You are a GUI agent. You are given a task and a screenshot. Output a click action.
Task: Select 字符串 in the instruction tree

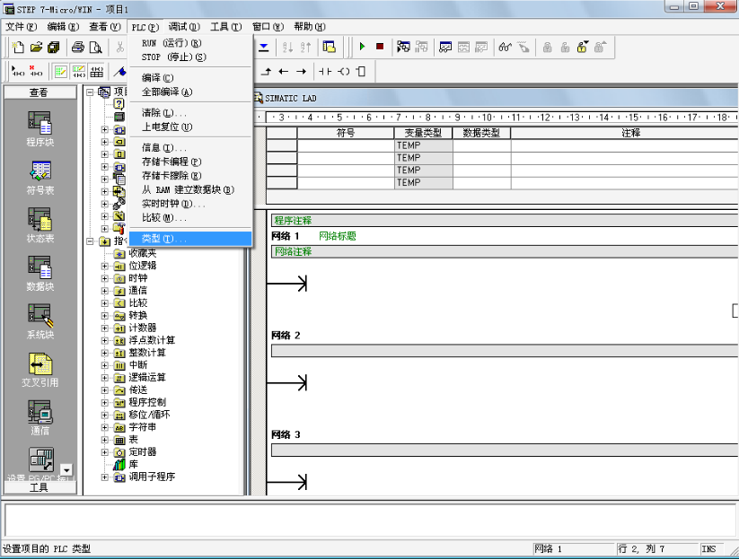pos(143,428)
